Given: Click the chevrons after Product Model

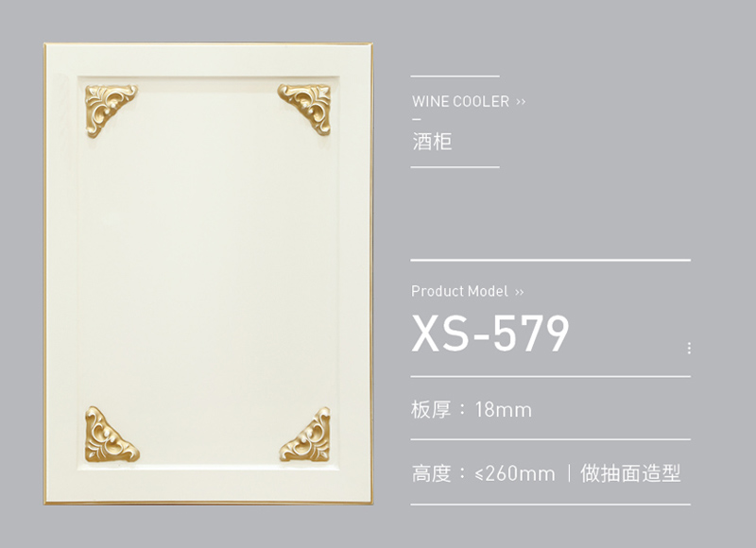Looking at the screenshot, I should pyautogui.click(x=519, y=292).
